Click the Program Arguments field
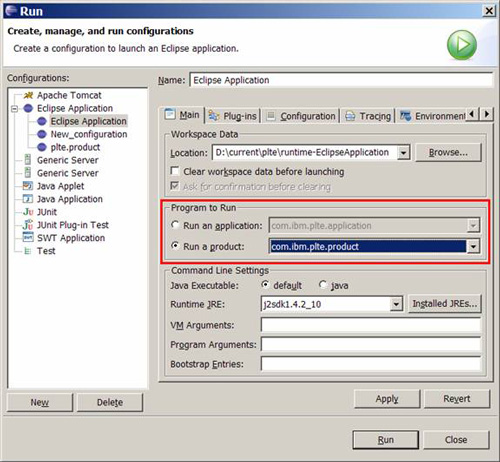The image size is (500, 462). [371, 344]
